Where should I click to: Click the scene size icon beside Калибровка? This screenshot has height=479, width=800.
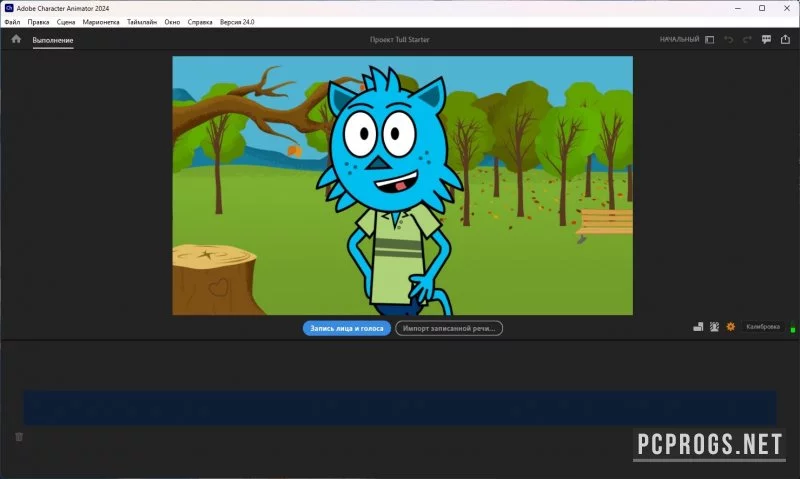(698, 326)
